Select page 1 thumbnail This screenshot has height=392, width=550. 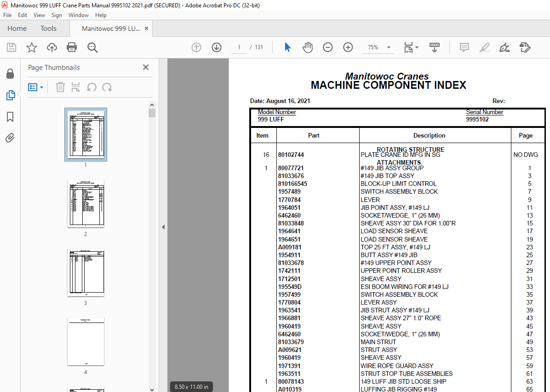[86, 135]
